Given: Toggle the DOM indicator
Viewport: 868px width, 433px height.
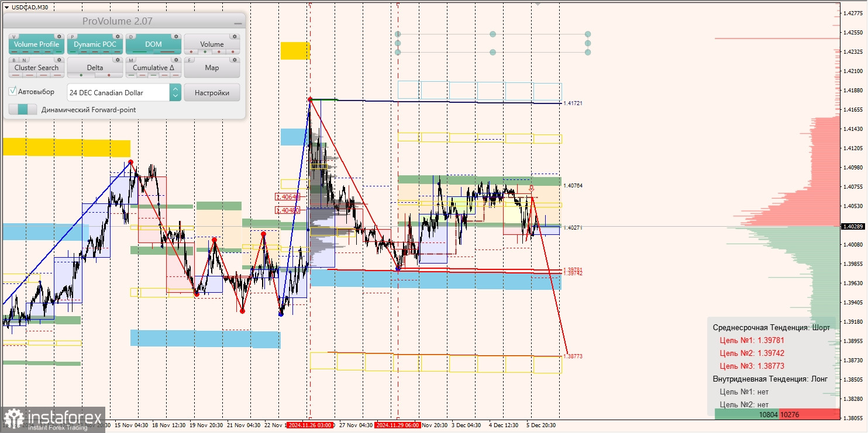Looking at the screenshot, I should click(153, 44).
